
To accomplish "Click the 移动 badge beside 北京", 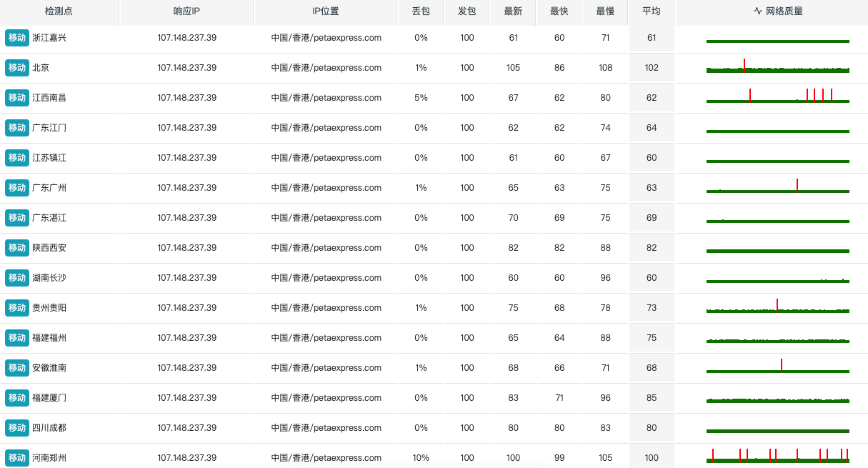I will tap(16, 68).
